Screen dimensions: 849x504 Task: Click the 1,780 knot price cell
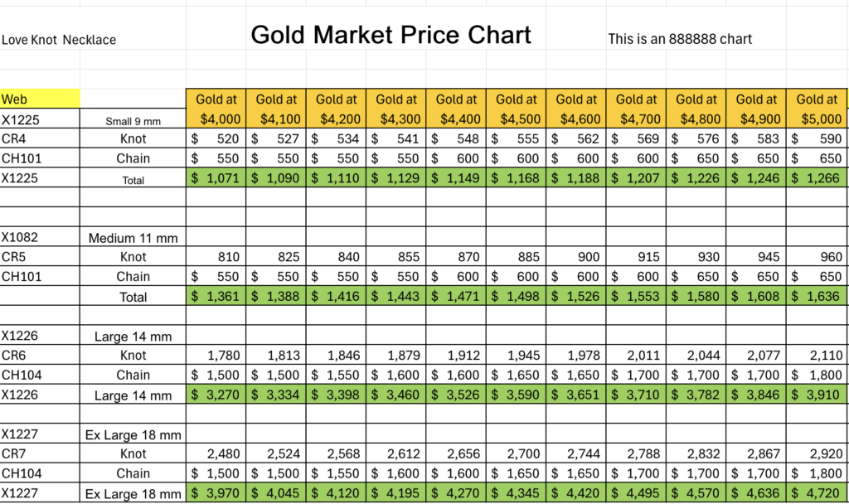click(x=216, y=356)
